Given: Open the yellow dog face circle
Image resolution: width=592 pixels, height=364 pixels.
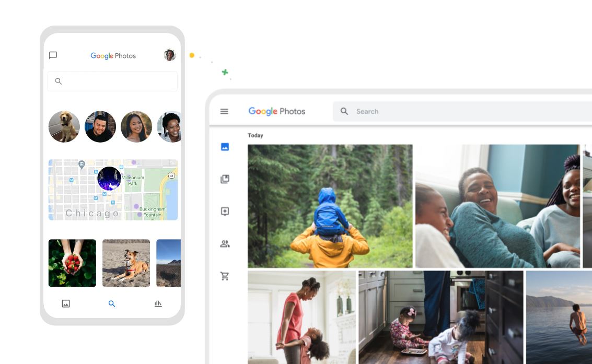Looking at the screenshot, I should (64, 126).
